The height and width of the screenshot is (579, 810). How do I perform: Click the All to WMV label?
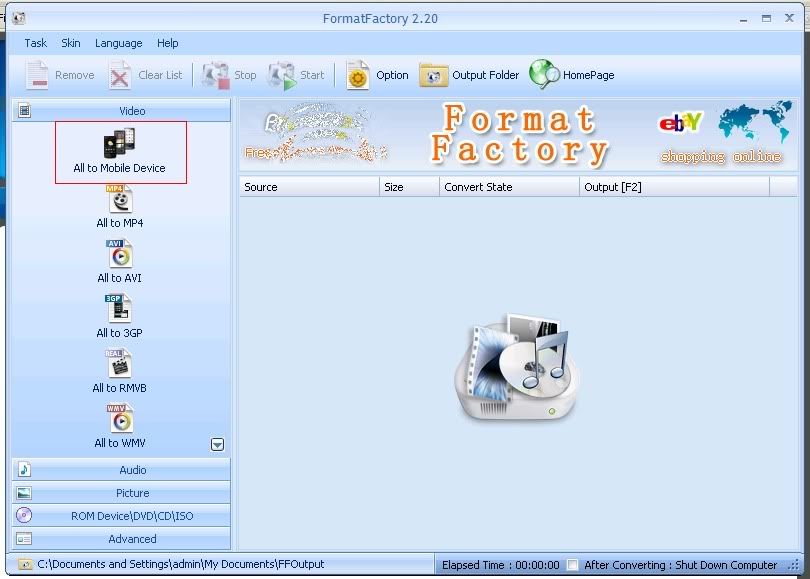(120, 443)
